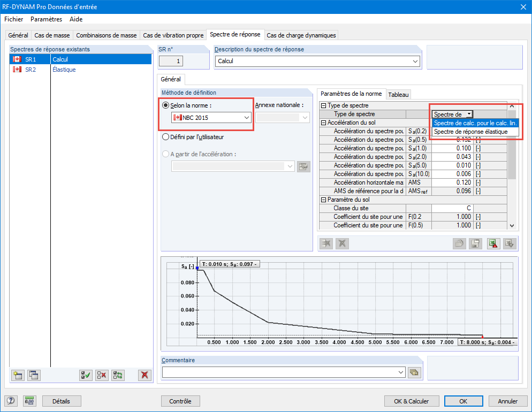This screenshot has width=532, height=412.
Task: Click the delete all rows X icon
Action: 343,243
